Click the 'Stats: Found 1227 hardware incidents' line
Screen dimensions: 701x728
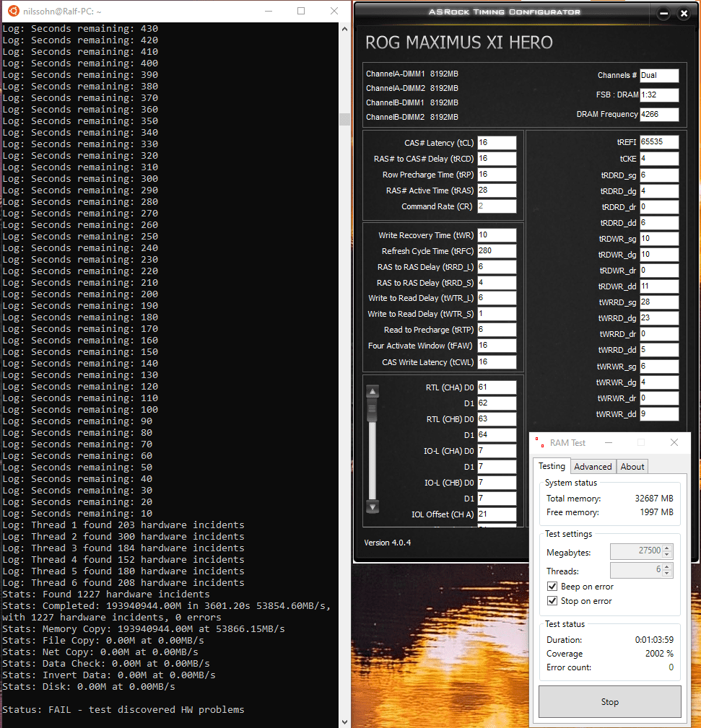106,595
